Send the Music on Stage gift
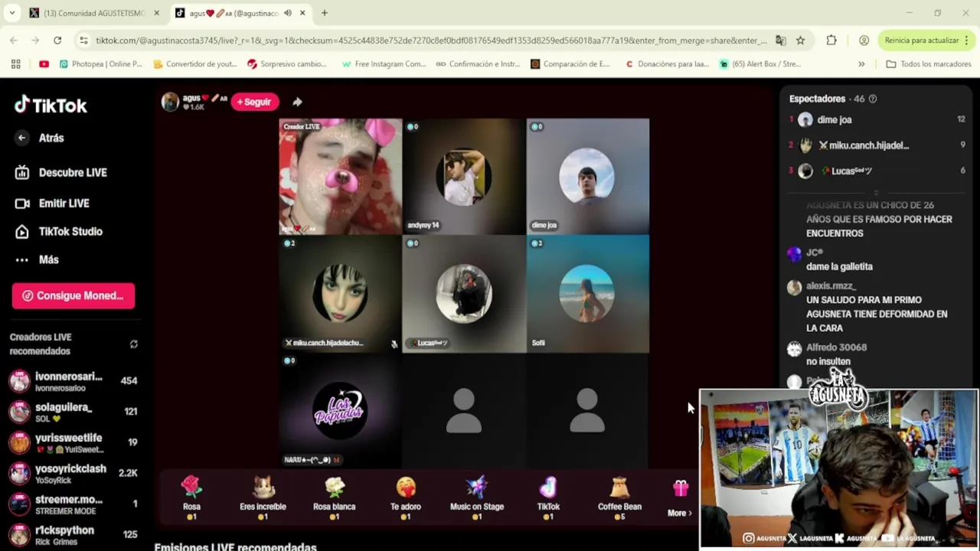 coord(477,498)
